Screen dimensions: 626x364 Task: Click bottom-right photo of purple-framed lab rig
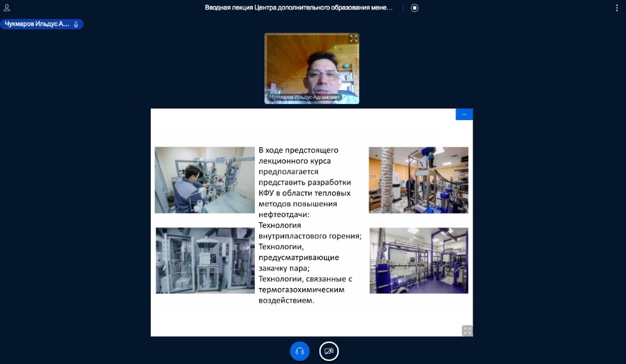point(418,261)
